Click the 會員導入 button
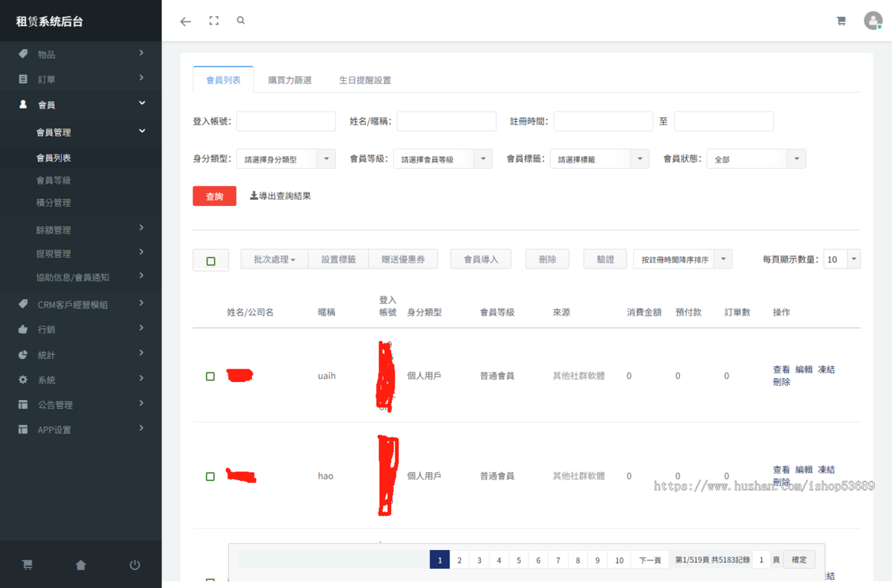 click(481, 259)
